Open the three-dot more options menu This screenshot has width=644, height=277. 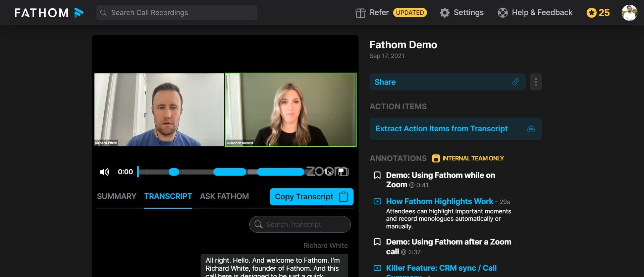click(536, 82)
